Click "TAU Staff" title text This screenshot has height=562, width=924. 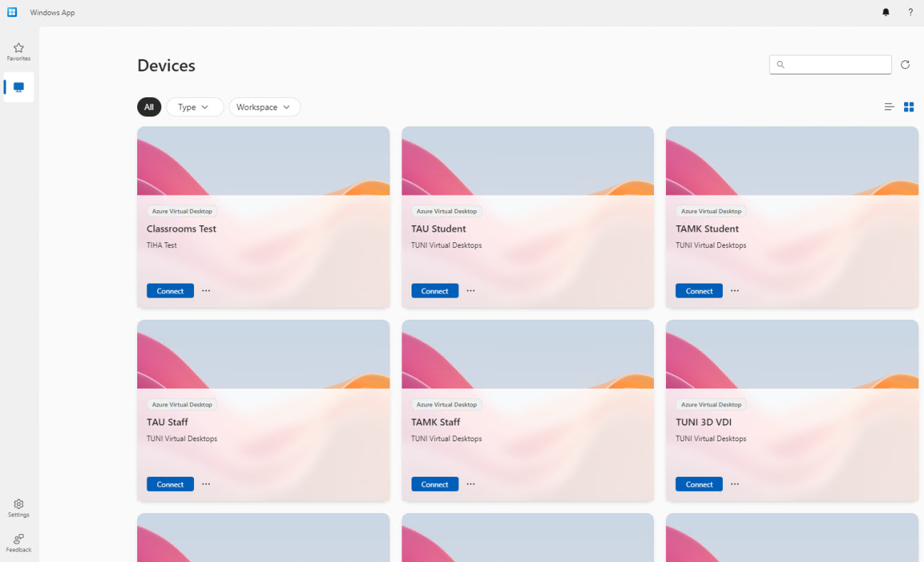[167, 422]
